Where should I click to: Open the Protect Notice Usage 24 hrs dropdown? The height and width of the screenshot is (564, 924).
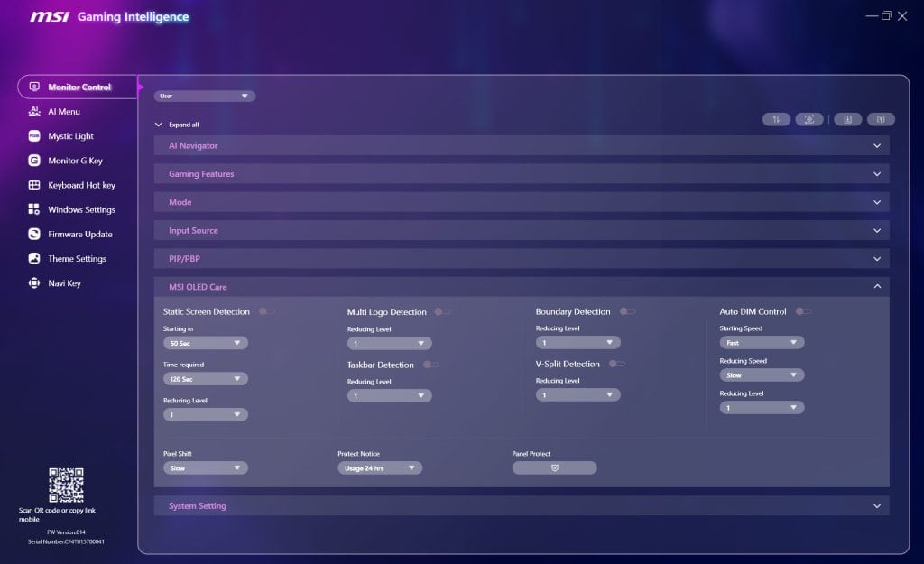tap(380, 468)
